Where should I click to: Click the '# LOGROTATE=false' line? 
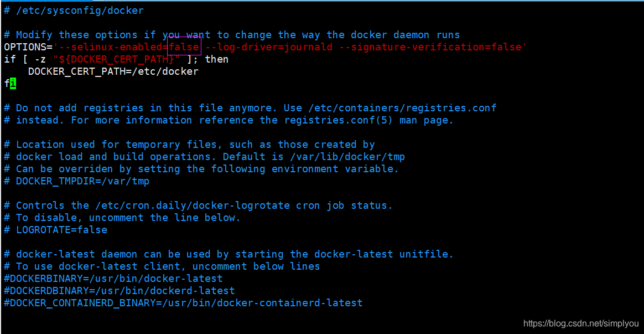point(55,230)
